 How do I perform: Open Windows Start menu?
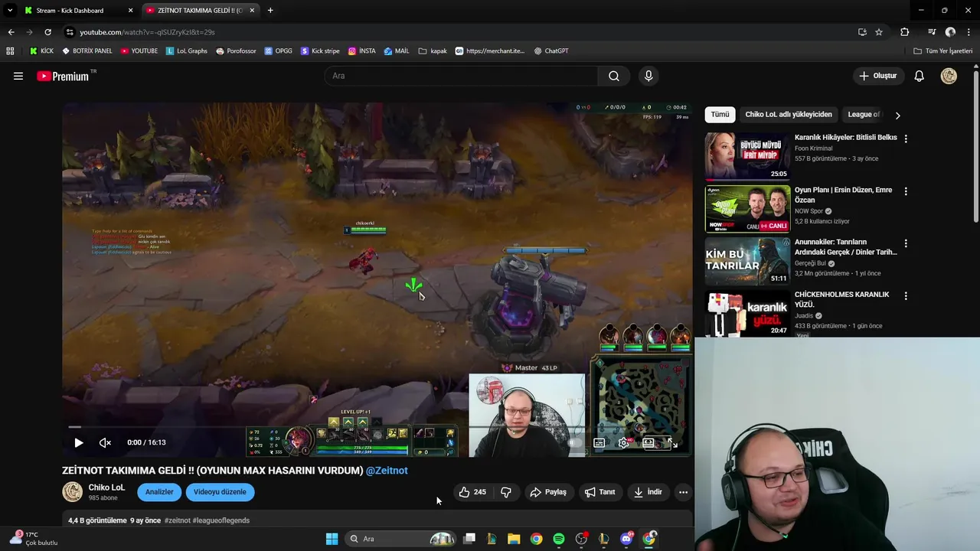(x=332, y=539)
